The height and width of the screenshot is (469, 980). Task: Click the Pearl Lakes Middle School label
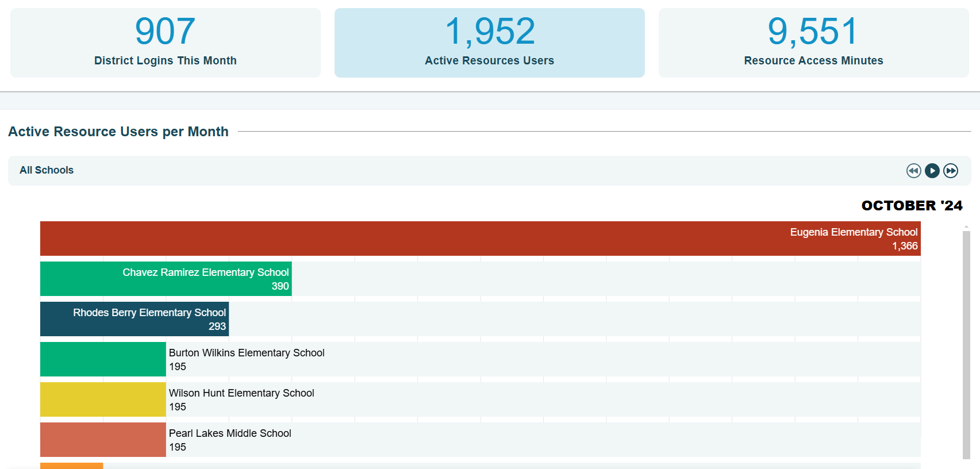[230, 433]
